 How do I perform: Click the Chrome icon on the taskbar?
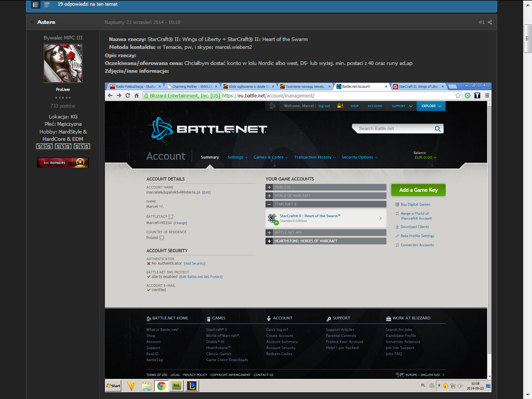(162, 386)
